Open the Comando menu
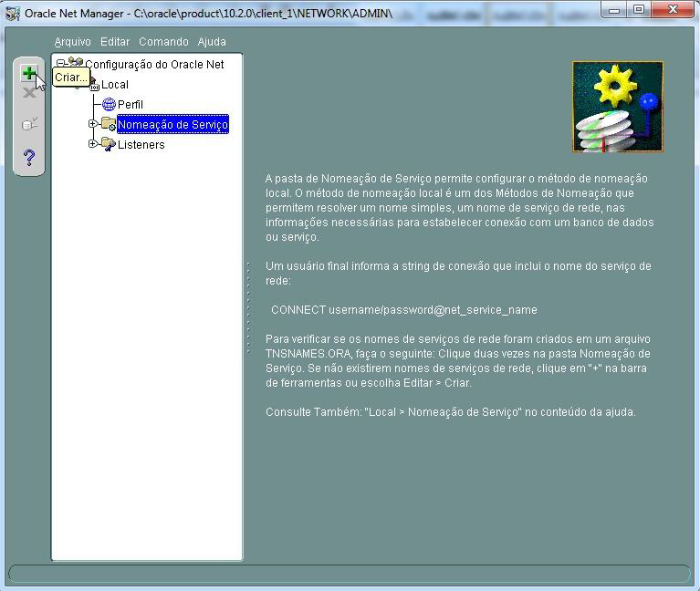 click(163, 41)
